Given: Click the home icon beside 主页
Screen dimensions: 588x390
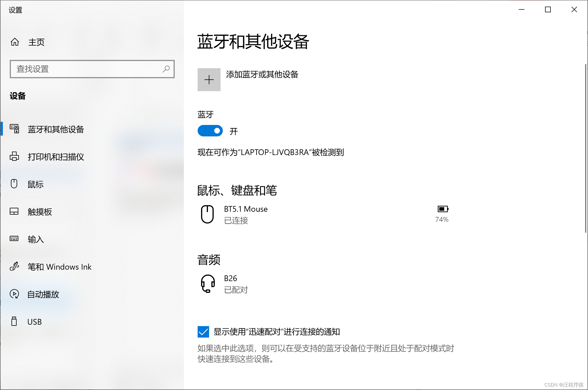Looking at the screenshot, I should click(x=15, y=42).
